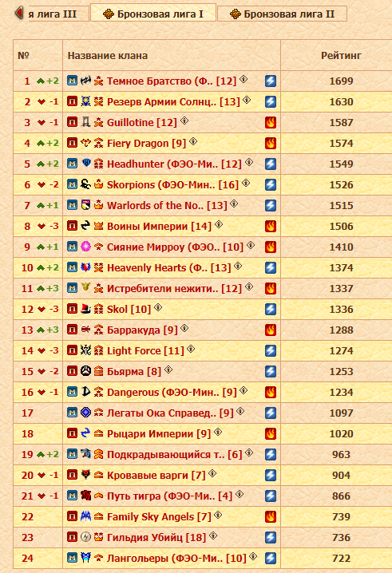Select the Бронзовая лига I tab
The image size is (392, 573).
[153, 14]
